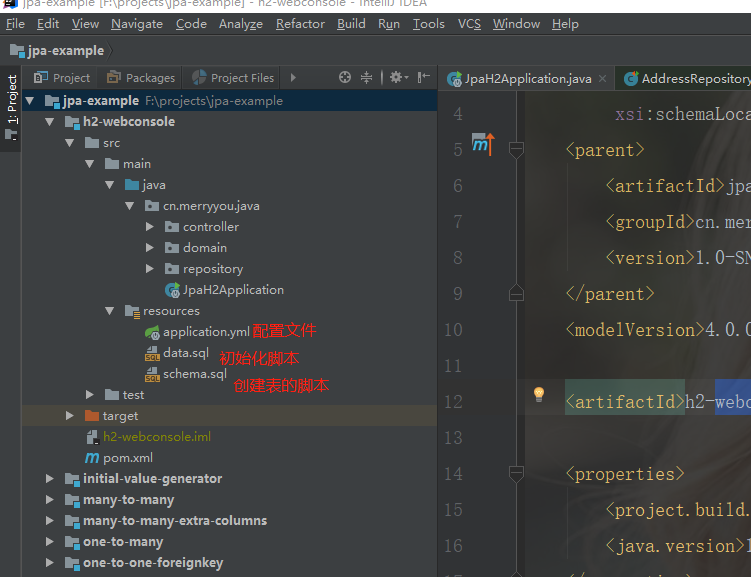This screenshot has width=751, height=577.
Task: Open the Build menu
Action: pos(351,24)
